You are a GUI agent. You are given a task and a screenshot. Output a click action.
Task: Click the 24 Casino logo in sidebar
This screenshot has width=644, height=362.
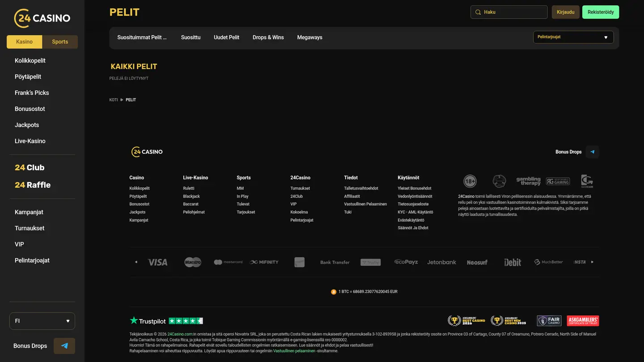point(42,18)
